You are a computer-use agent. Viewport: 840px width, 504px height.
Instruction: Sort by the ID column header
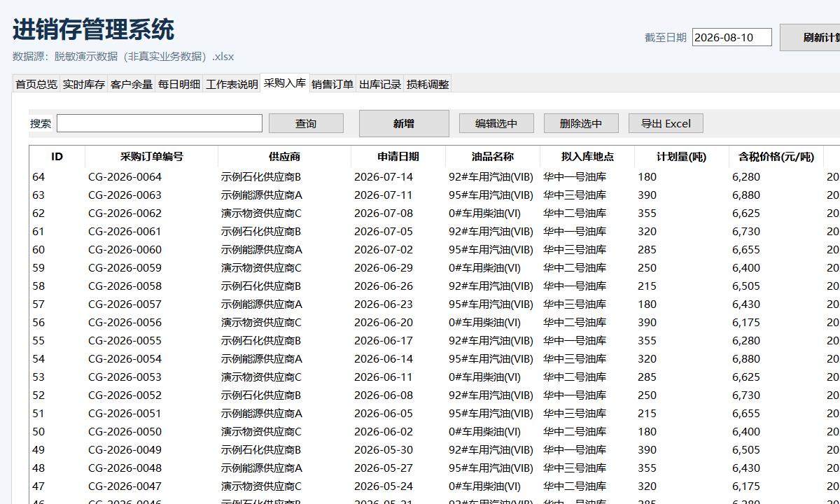pyautogui.click(x=57, y=156)
